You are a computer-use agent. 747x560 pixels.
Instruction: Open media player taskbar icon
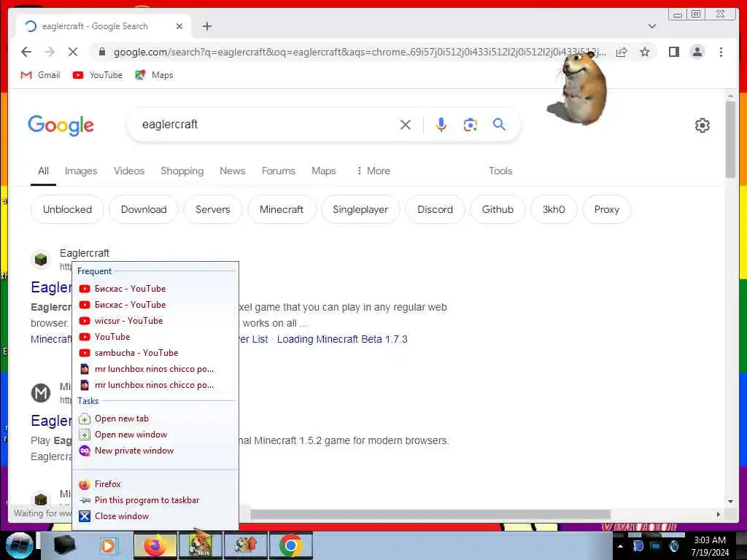click(x=108, y=545)
